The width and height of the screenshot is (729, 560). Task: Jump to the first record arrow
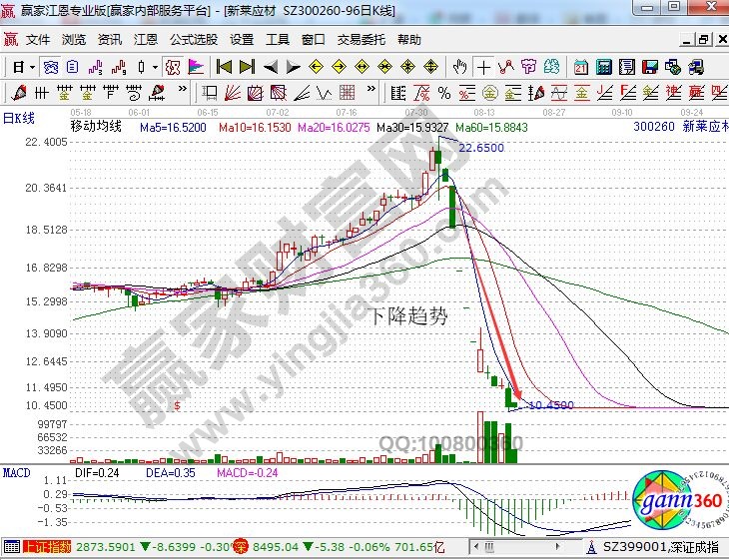click(225, 67)
